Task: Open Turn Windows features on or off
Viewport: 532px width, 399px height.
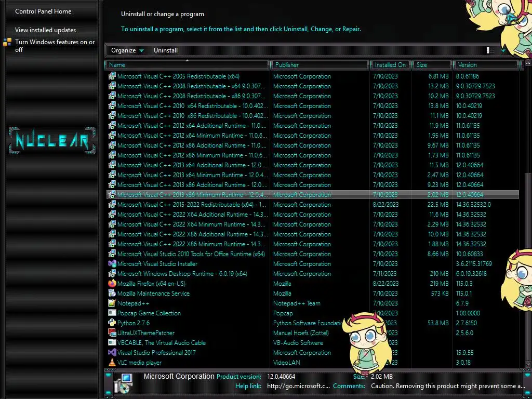Action: click(x=55, y=46)
